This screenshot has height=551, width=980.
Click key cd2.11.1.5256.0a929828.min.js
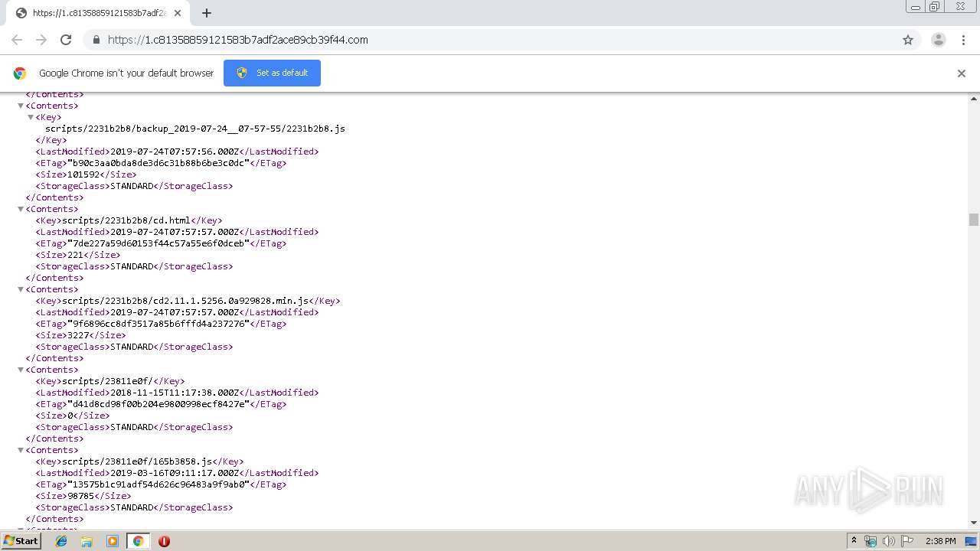(185, 301)
